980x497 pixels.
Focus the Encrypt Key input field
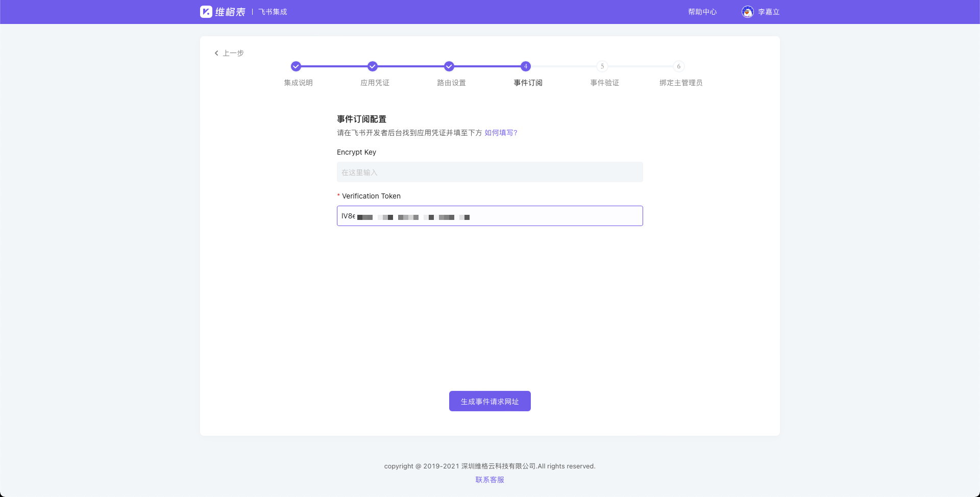(490, 172)
